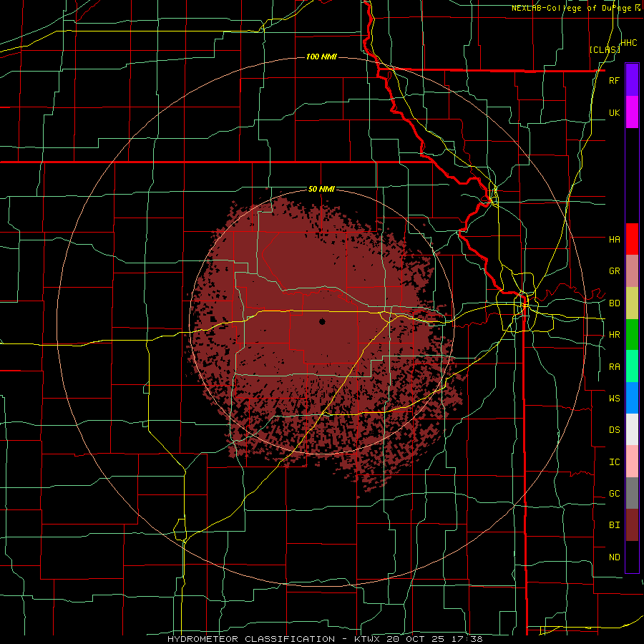Click the magenta UK color swatch
The width and height of the screenshot is (644, 644).
(632, 112)
